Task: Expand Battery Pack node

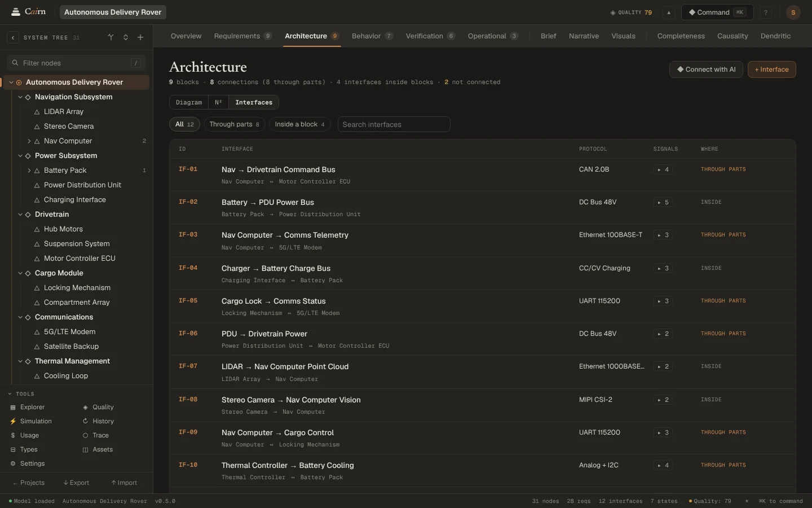Action: [29, 170]
